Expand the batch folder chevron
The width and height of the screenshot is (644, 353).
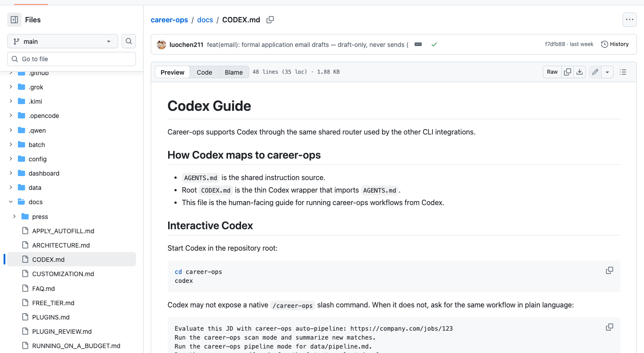pyautogui.click(x=11, y=145)
